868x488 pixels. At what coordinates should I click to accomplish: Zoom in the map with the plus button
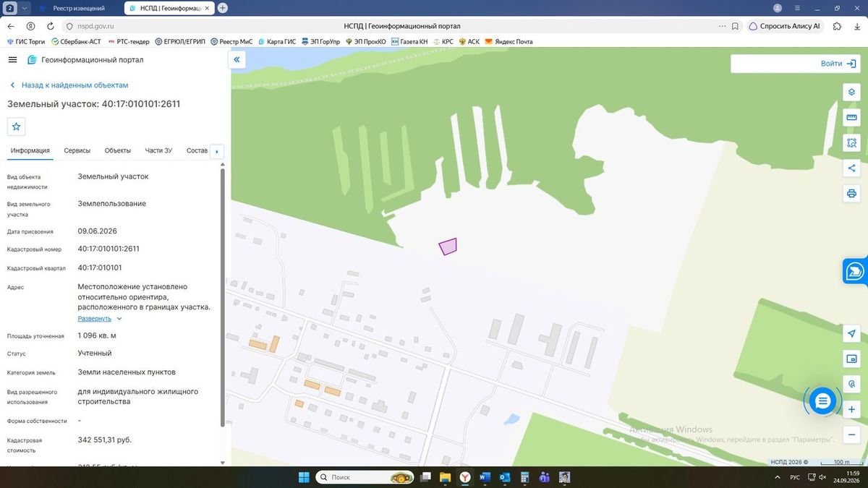click(x=851, y=409)
